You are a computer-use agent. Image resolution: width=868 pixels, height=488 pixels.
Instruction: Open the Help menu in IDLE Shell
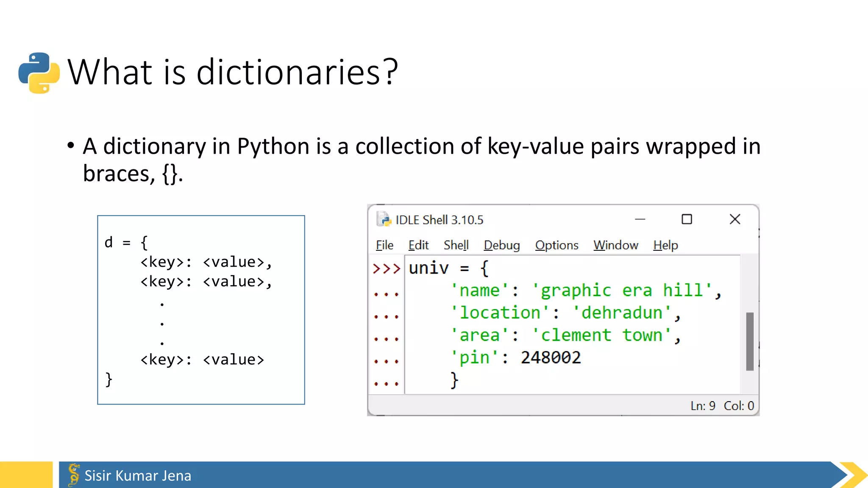pyautogui.click(x=665, y=245)
